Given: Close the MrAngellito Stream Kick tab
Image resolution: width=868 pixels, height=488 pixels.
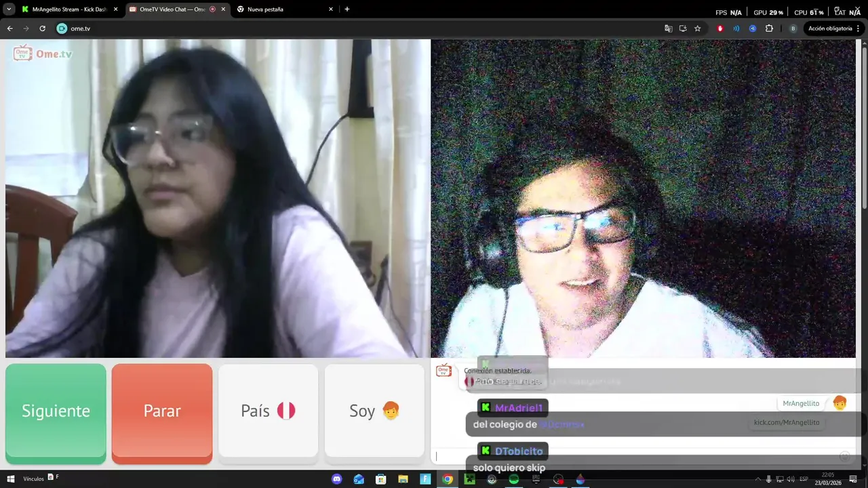Looking at the screenshot, I should click(x=115, y=9).
